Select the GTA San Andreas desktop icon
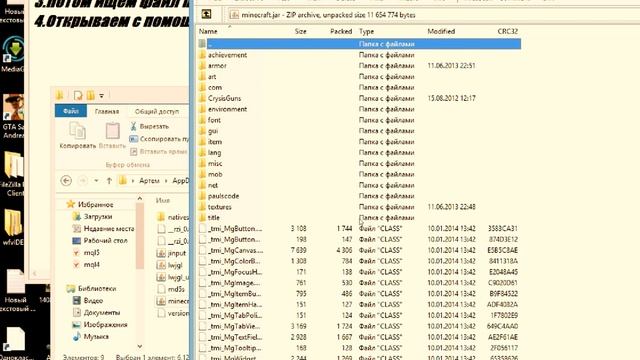Viewport: 640px width, 360px height. pyautogui.click(x=13, y=116)
